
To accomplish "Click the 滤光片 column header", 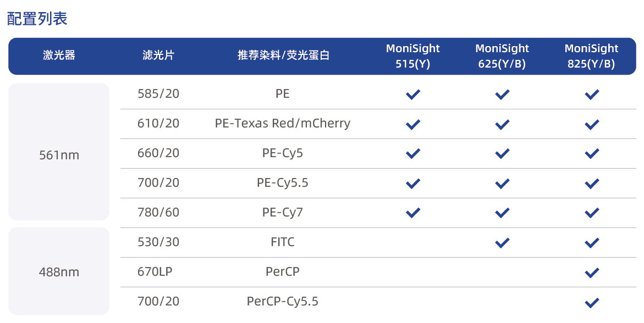I will [158, 55].
